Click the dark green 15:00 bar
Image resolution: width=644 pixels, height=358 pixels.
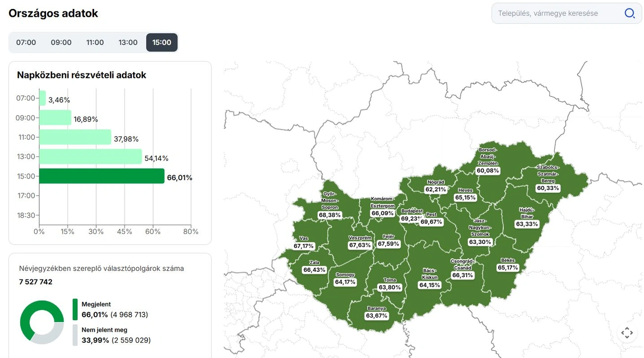(102, 176)
